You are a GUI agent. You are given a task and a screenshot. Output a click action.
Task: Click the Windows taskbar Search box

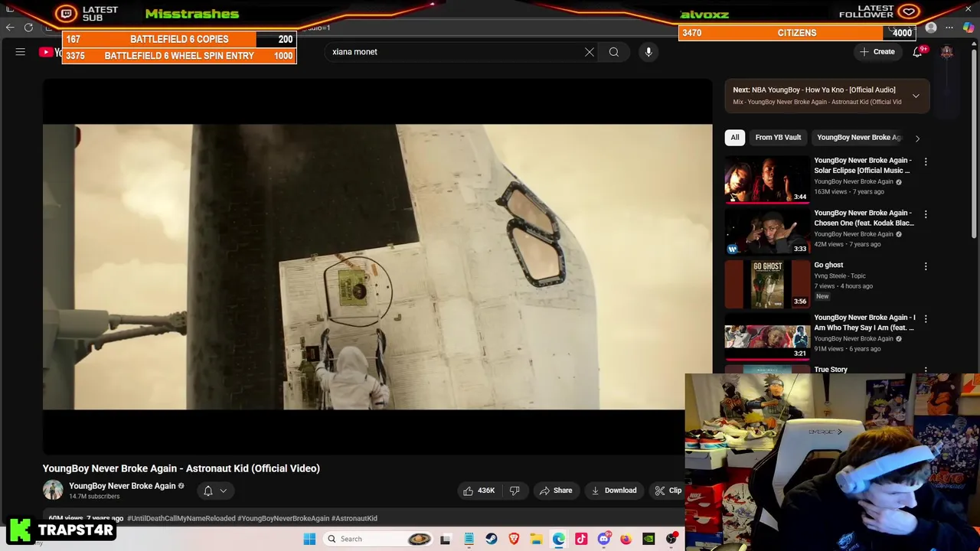378,539
